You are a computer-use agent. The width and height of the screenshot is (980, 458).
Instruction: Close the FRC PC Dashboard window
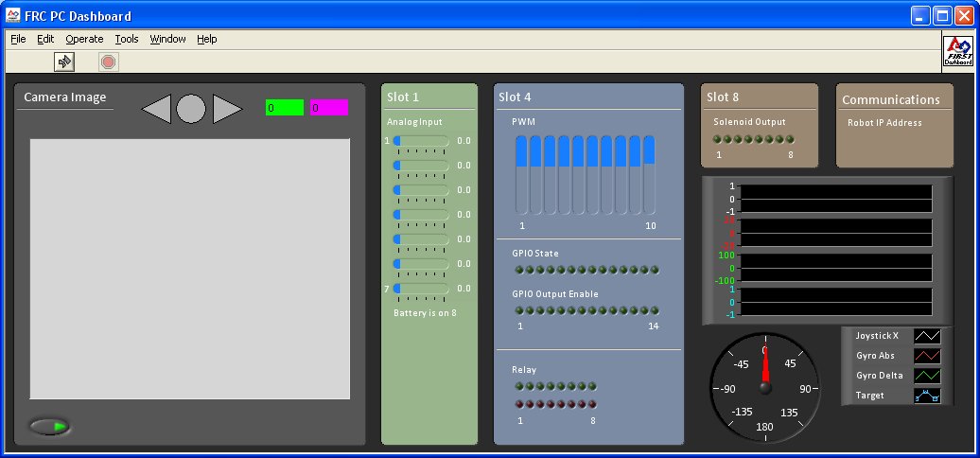click(964, 16)
